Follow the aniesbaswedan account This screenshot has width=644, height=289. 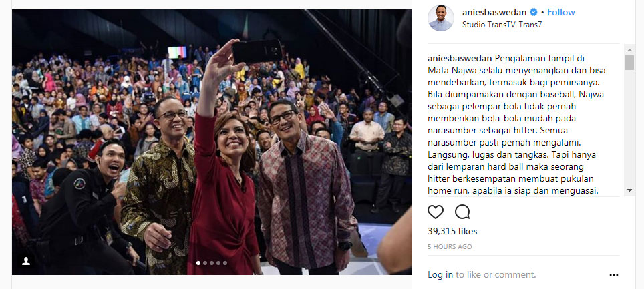tap(561, 12)
